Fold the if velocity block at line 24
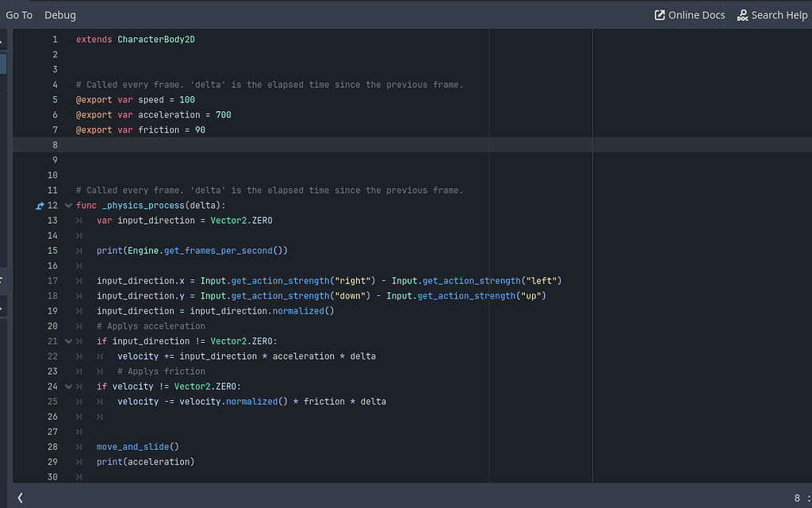The height and width of the screenshot is (508, 812). pyautogui.click(x=68, y=387)
